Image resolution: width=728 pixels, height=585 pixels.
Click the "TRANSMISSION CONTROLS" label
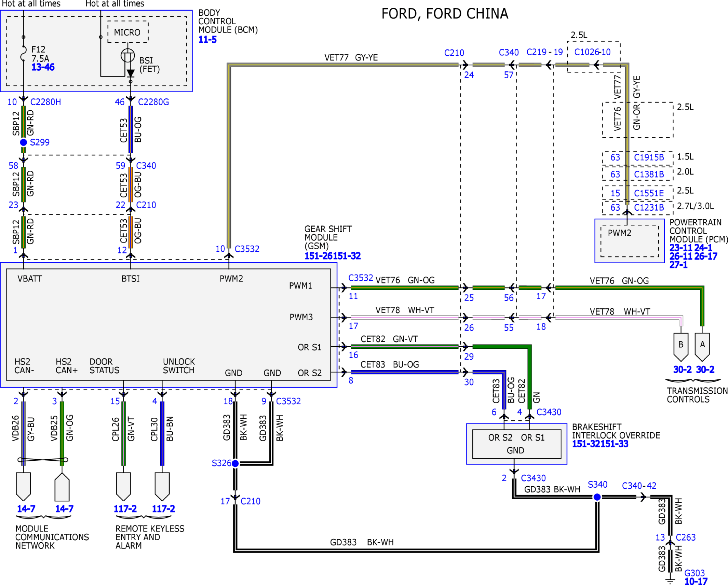697,395
